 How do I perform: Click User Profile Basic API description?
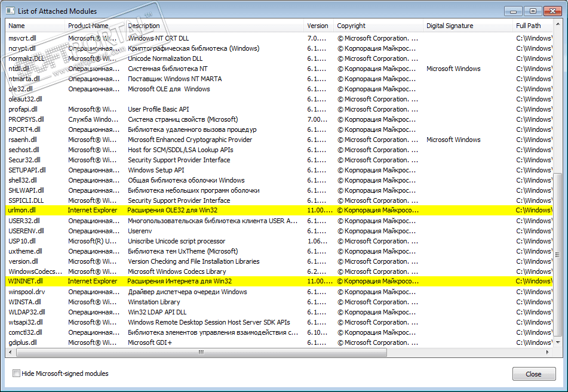(158, 109)
